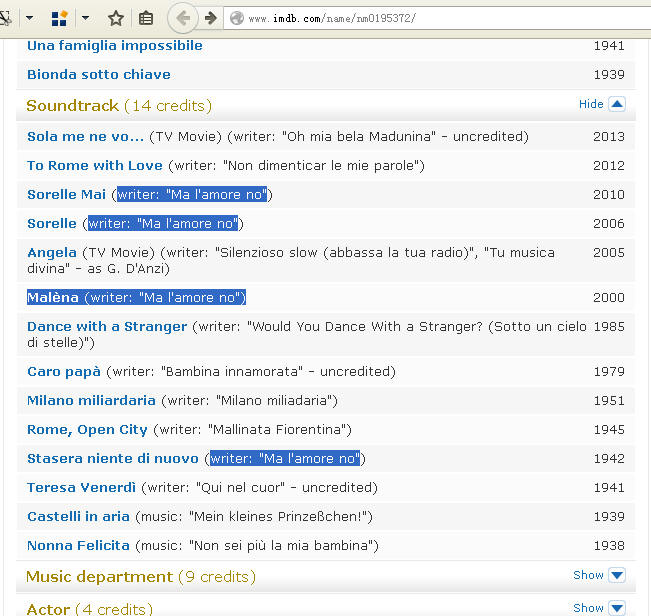Open dropdown arrow beside colored squares icon

(x=86, y=18)
